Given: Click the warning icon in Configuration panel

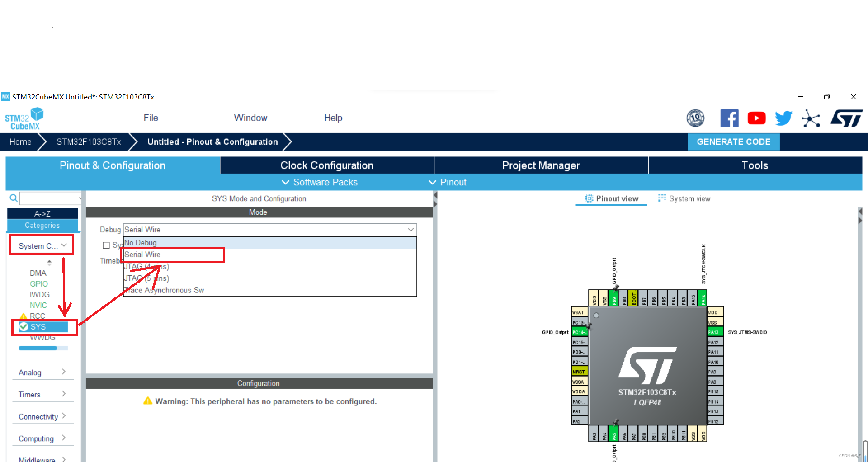Looking at the screenshot, I should (x=147, y=401).
